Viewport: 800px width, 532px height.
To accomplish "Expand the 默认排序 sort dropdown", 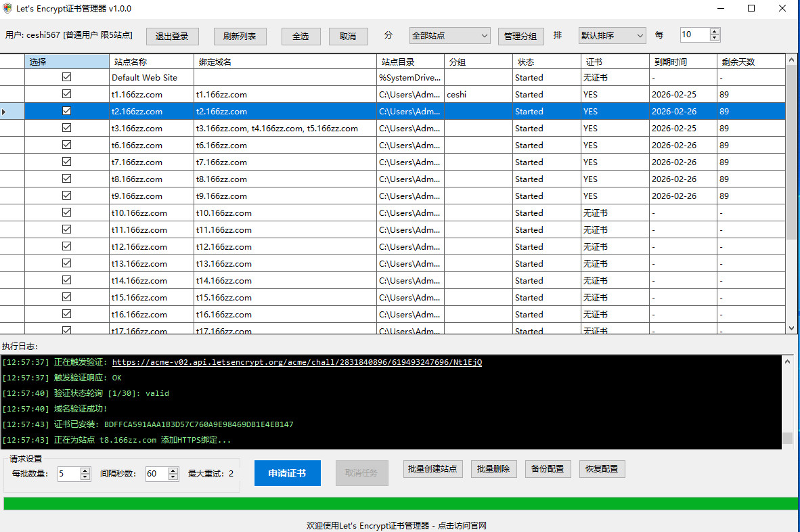I will tap(612, 36).
